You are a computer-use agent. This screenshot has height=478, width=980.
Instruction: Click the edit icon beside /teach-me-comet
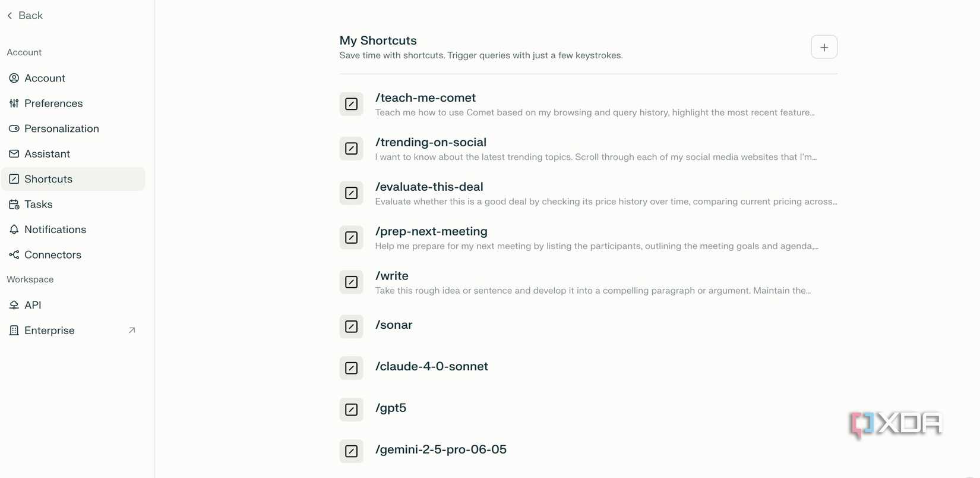[351, 104]
